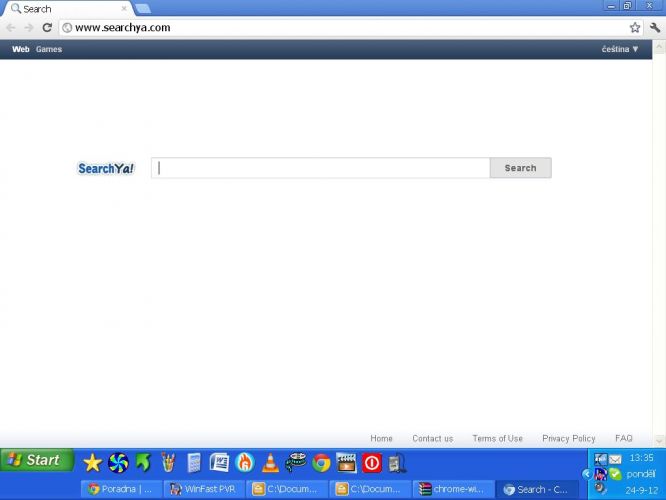Click the browser forward arrow

pos(29,28)
